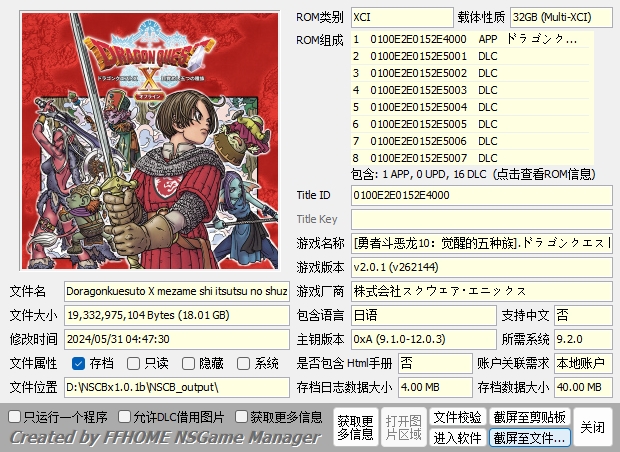Toggle the 存档 archive attribute checkbox

point(78,363)
